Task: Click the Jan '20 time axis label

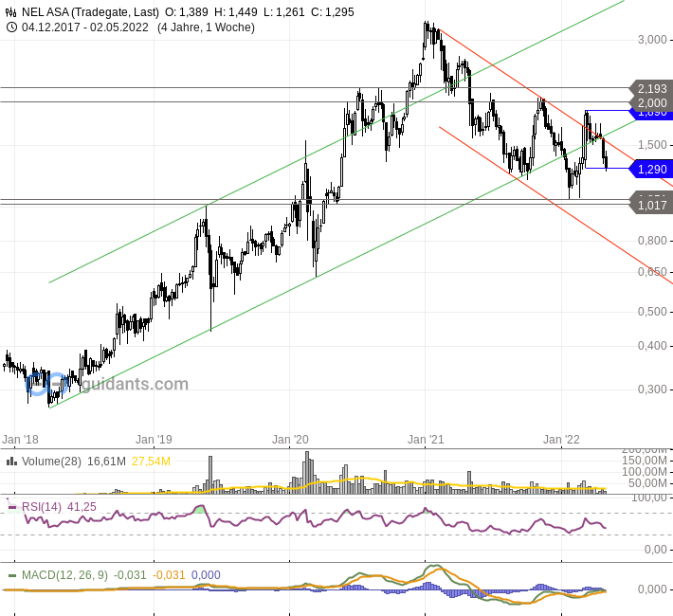Action: 290,440
